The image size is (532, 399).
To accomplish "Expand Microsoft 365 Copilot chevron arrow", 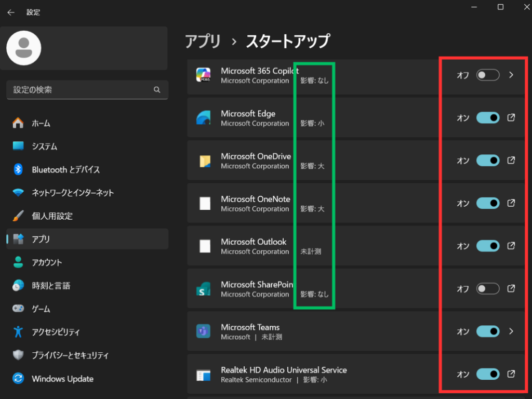I will pos(511,75).
